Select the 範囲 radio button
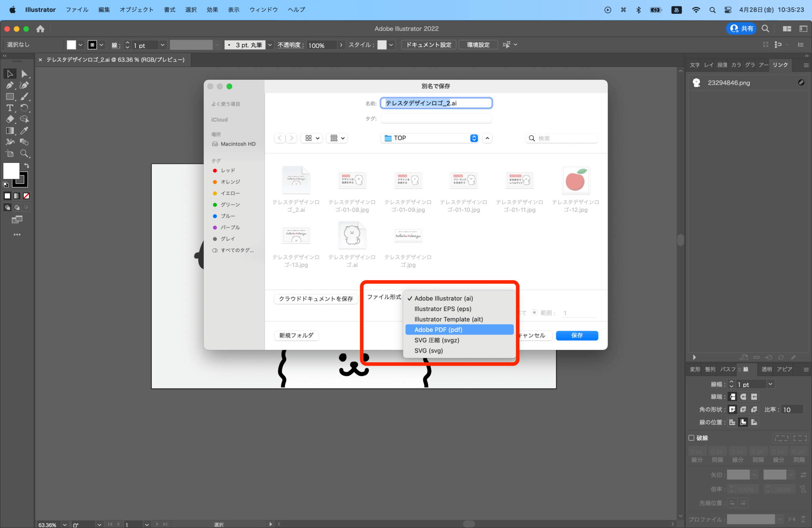This screenshot has height=528, width=812. pyautogui.click(x=535, y=313)
